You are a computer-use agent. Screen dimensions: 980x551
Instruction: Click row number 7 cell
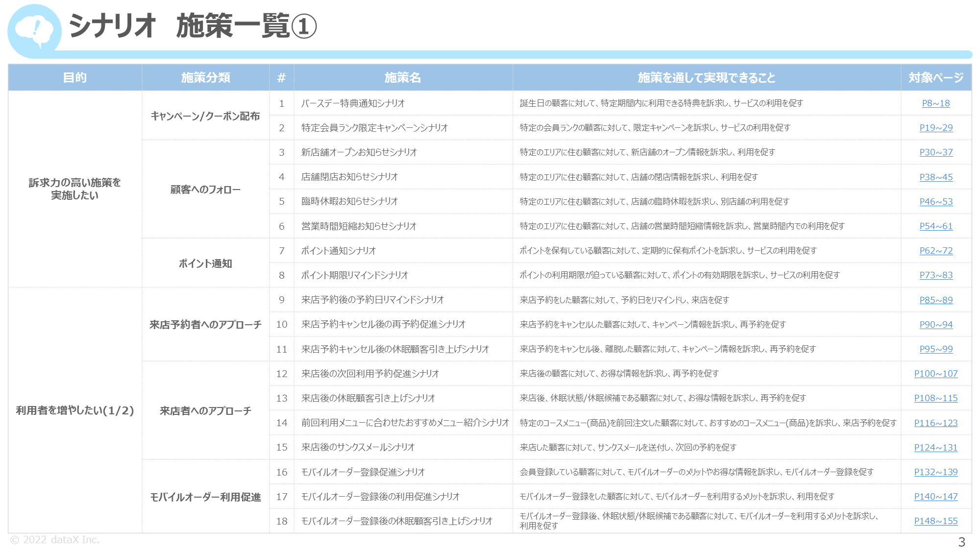[x=282, y=251]
